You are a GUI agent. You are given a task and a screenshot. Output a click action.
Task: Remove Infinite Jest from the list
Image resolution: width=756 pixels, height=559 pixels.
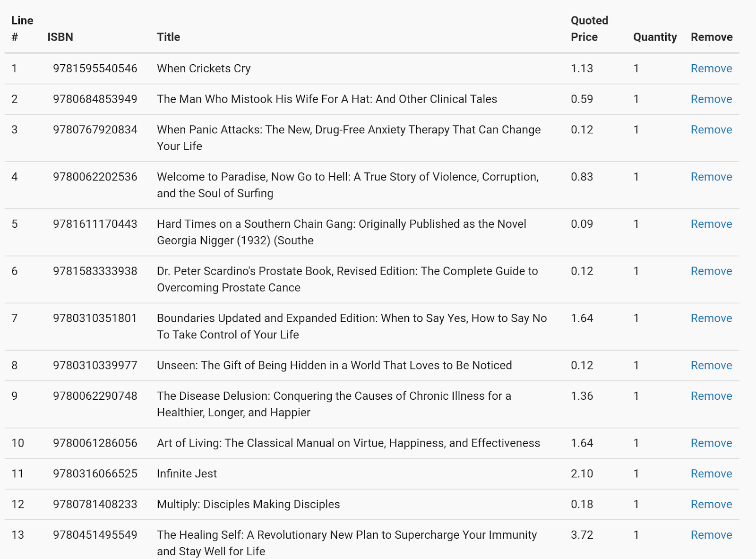click(711, 474)
